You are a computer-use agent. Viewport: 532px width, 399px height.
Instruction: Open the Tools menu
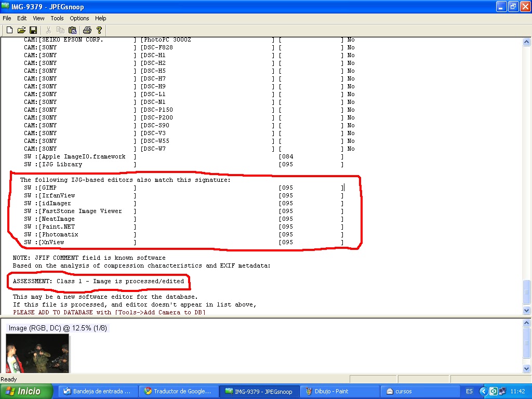tap(57, 18)
